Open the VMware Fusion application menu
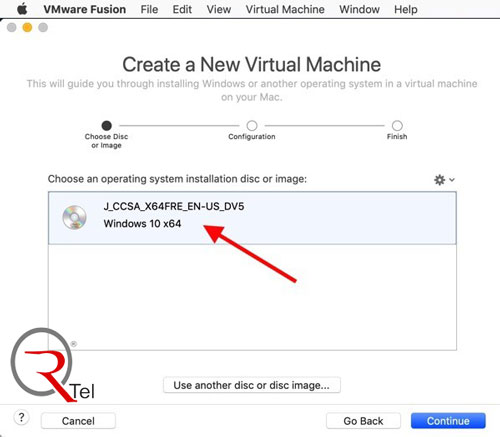The image size is (500, 437). (85, 9)
